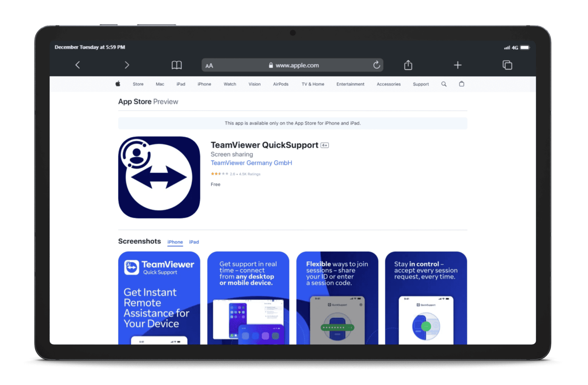
Task: Open the TeamViewer Germany GmbH developer link
Action: point(251,162)
